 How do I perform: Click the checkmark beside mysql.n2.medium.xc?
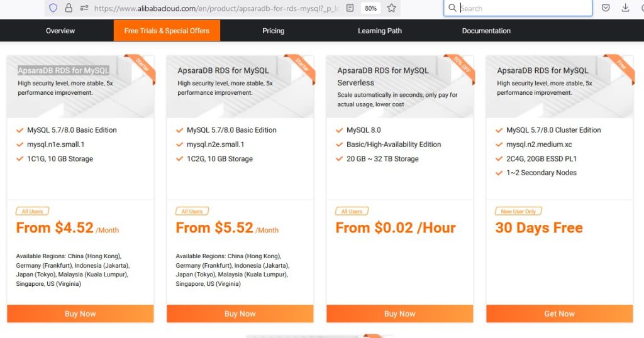[499, 144]
